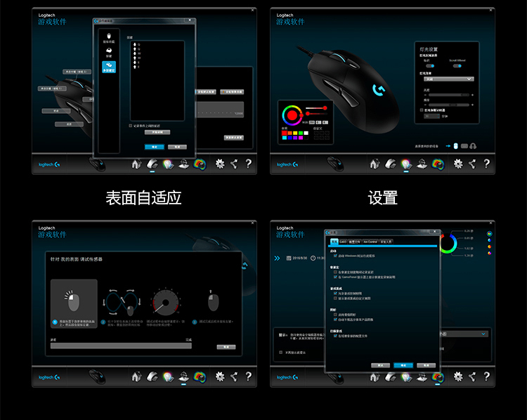Open settings gear in surface tuning window
The width and height of the screenshot is (527, 420).
point(220,376)
